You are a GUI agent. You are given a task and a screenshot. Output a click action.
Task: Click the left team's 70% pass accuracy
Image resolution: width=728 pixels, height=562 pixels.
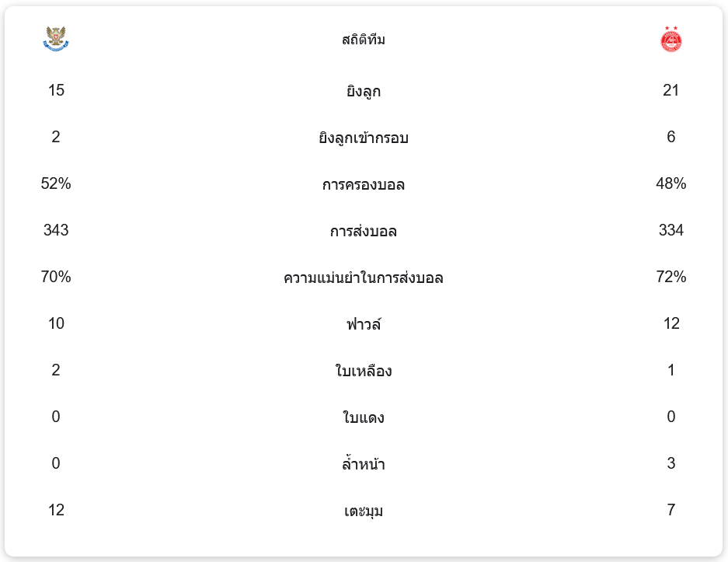[x=56, y=278]
